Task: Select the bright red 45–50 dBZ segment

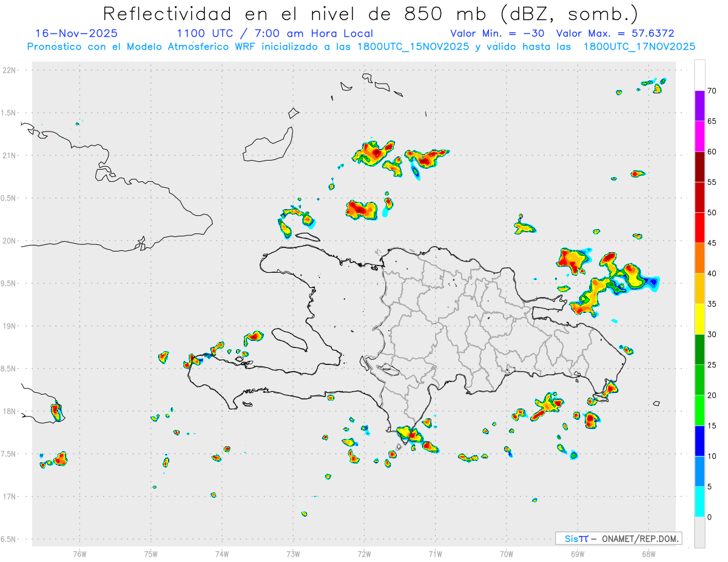Action: tap(699, 228)
